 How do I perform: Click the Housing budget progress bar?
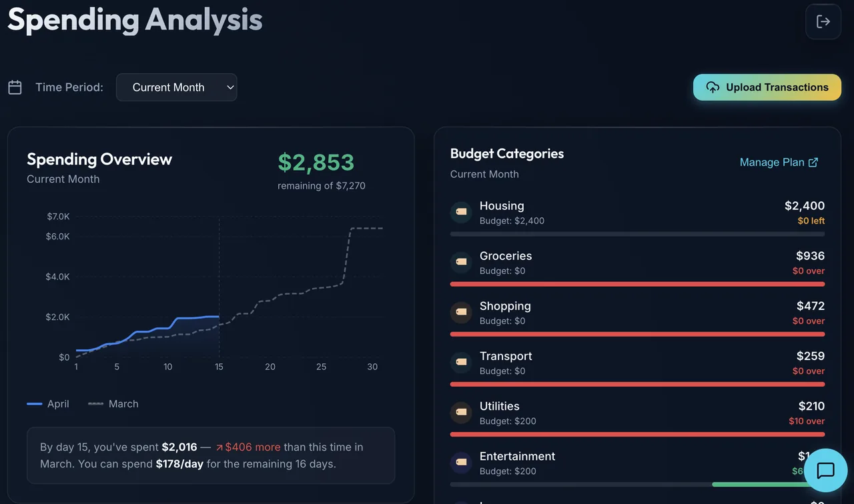637,234
